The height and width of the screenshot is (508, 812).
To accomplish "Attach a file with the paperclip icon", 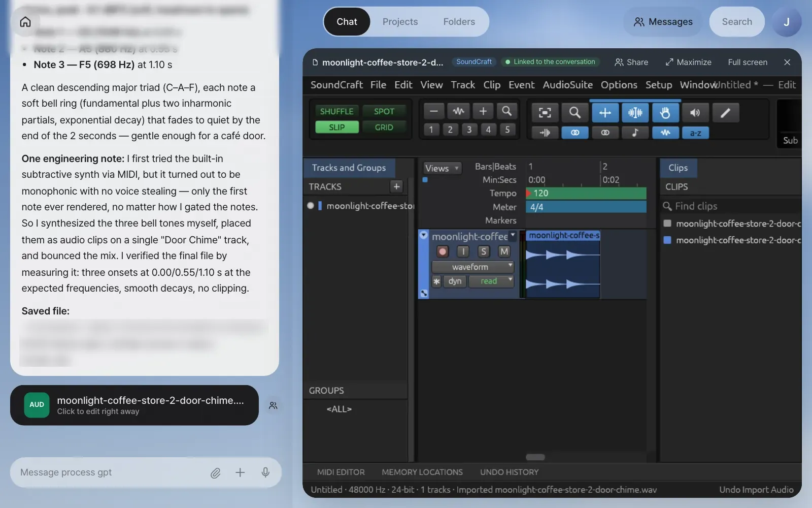I will coord(215,473).
